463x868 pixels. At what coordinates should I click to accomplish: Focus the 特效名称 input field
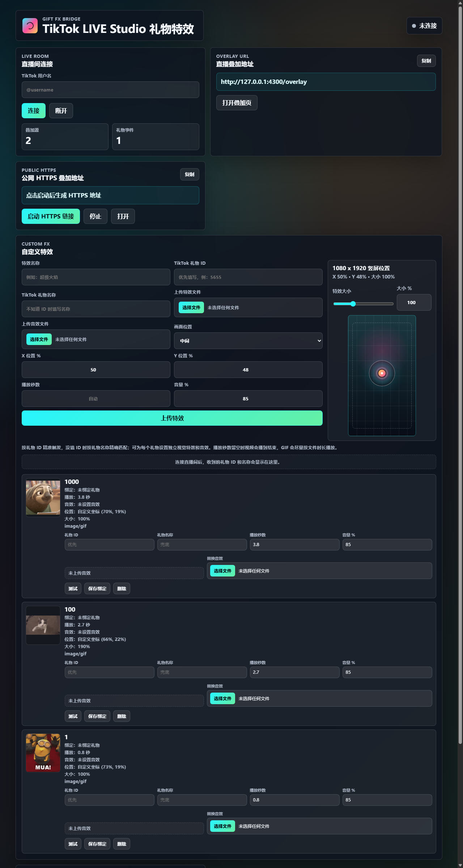(x=96, y=277)
